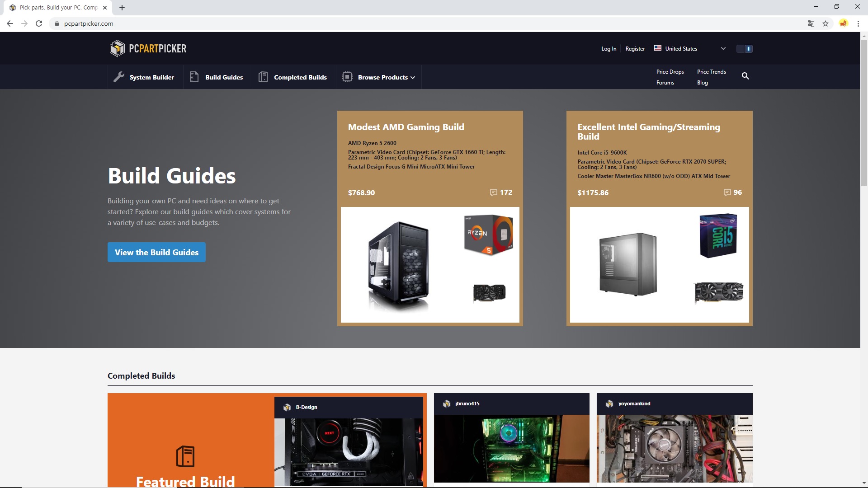Viewport: 868px width, 488px height.
Task: Click the $1175.86 price text
Action: 593,192
